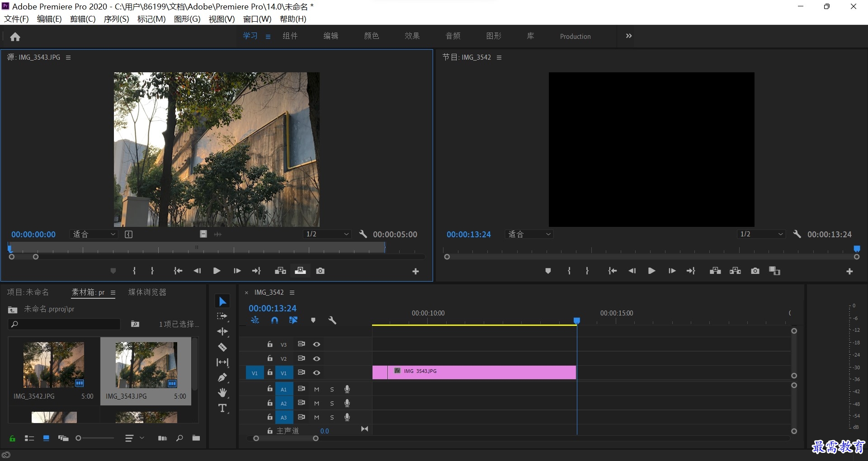Toggle Linked Selection in timeline
Viewport: 868px width, 461px height.
[x=293, y=320]
